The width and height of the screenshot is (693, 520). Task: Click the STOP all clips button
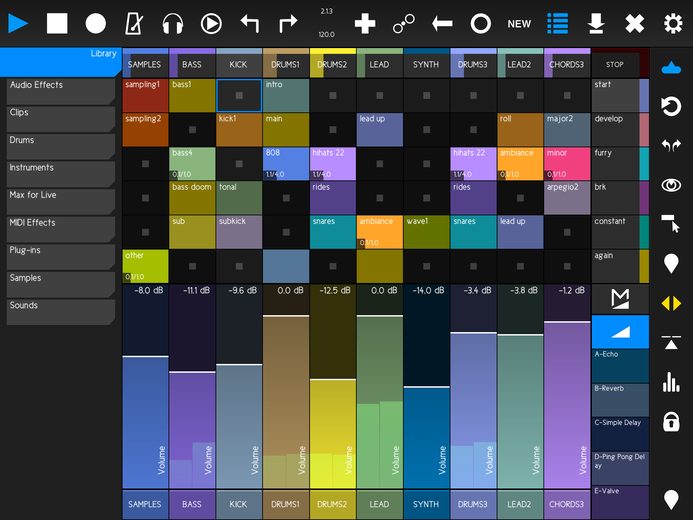(615, 65)
